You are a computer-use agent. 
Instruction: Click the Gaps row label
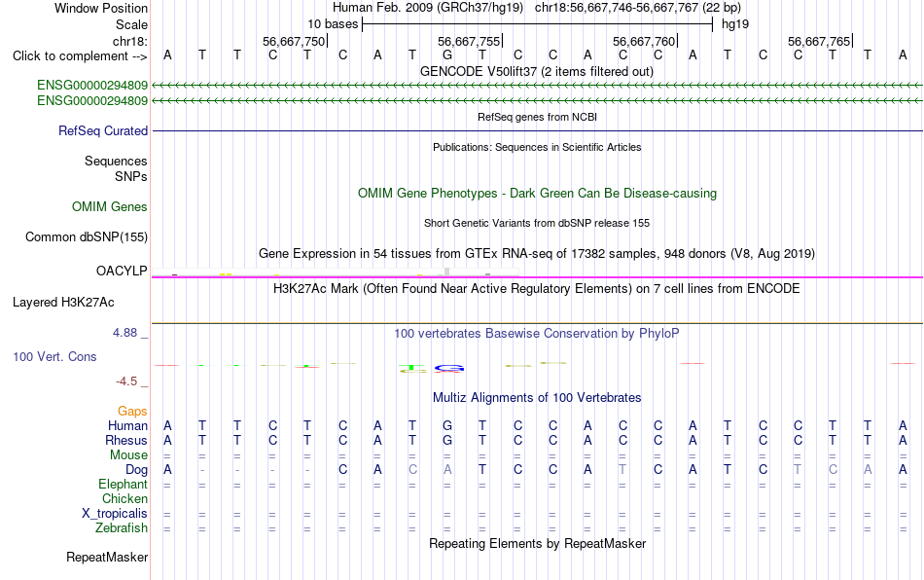(132, 412)
